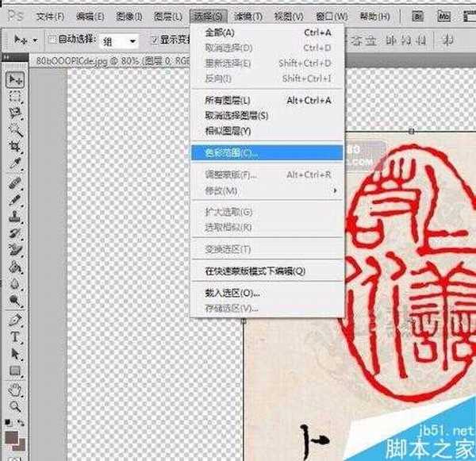This screenshot has width=476, height=461.
Task: Select the Rectangular Marquee tool
Action: (x=14, y=97)
